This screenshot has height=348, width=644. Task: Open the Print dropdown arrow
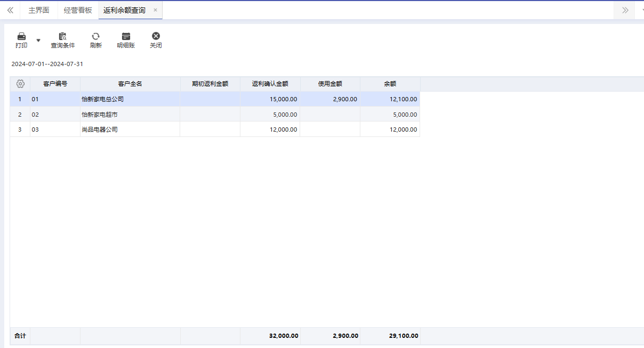(x=38, y=41)
